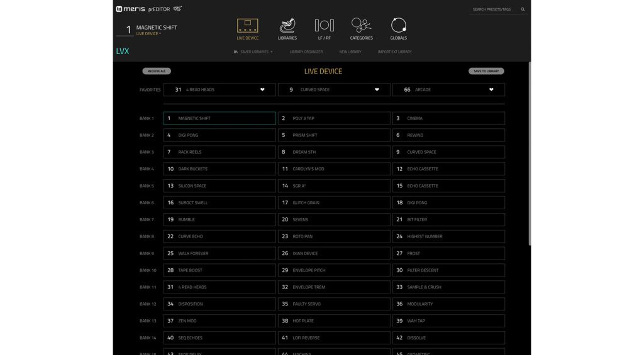Select preset 19 Rumble
This screenshot has width=644, height=355.
click(x=219, y=219)
